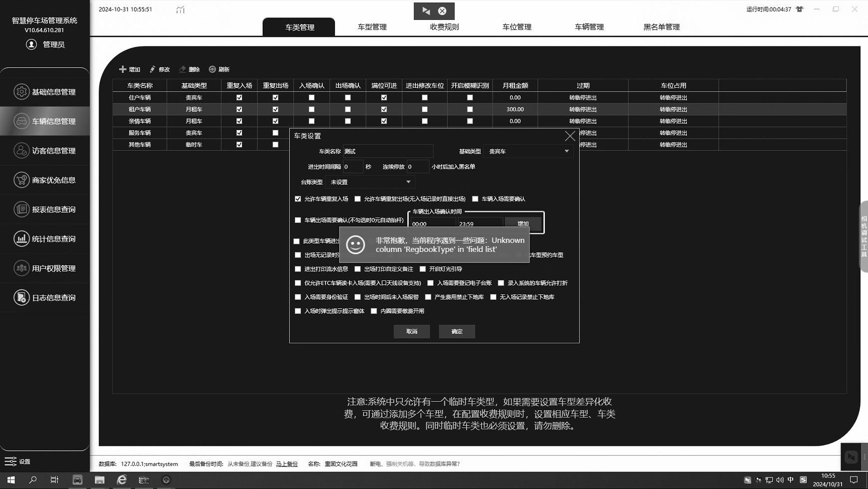Switch to 收费规则 tab

pos(444,27)
